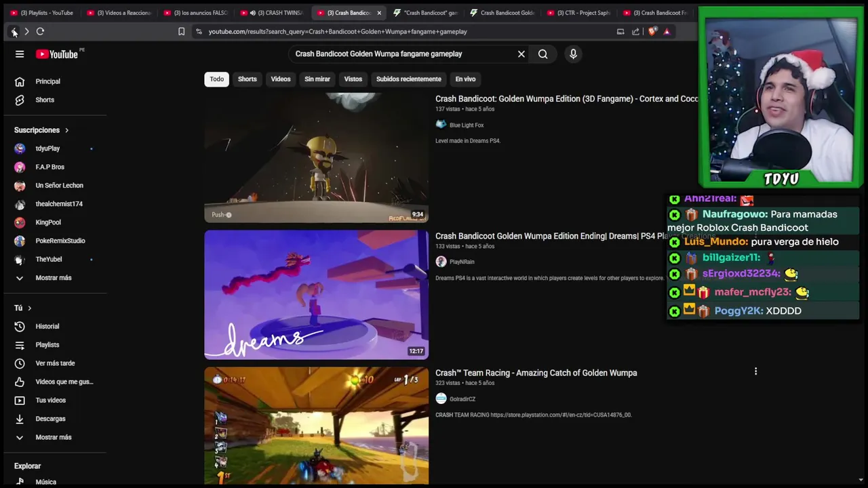Click the YouTube logo
Screen dimensions: 868x488
pyautogui.click(x=57, y=54)
